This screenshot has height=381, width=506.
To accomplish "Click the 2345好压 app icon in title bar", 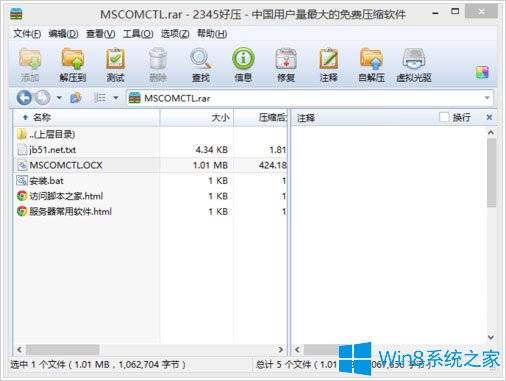I will tap(16, 14).
